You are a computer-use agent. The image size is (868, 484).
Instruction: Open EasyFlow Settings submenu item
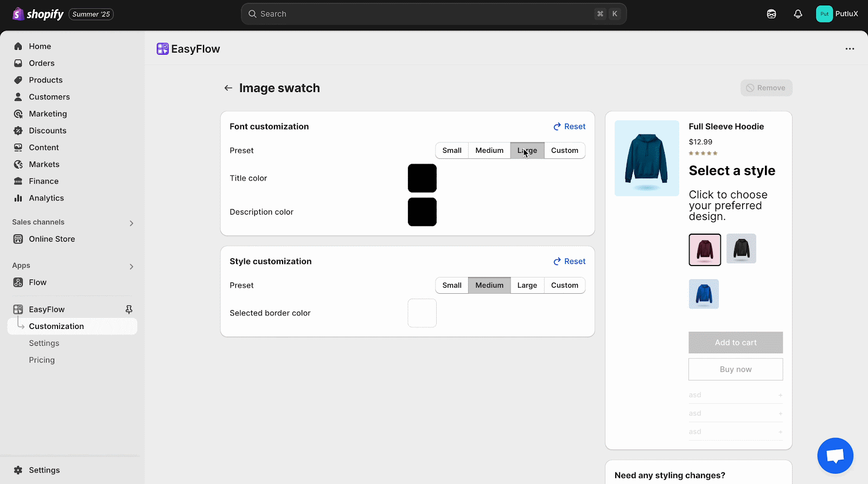click(44, 343)
